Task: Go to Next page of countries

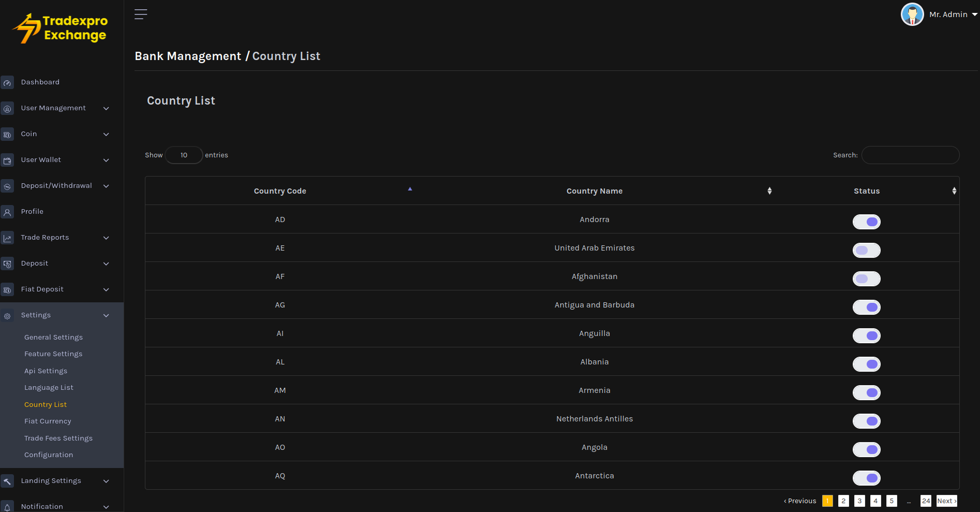Action: point(946,501)
